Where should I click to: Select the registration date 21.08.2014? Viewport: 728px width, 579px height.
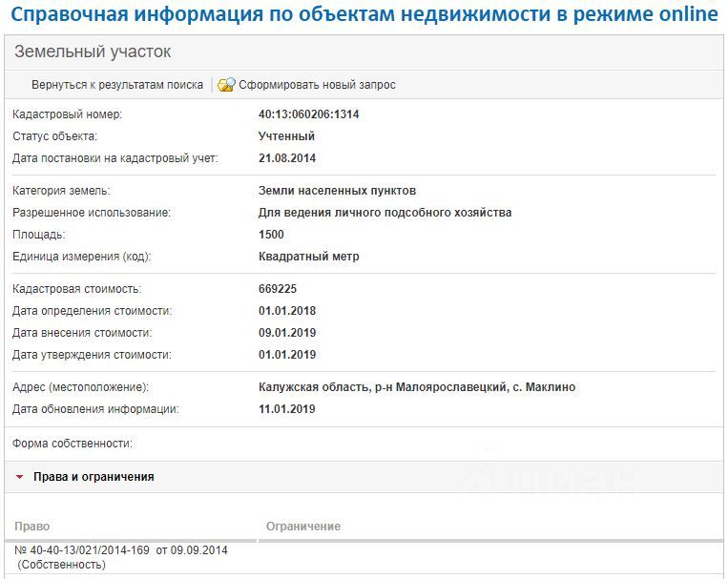pos(287,158)
